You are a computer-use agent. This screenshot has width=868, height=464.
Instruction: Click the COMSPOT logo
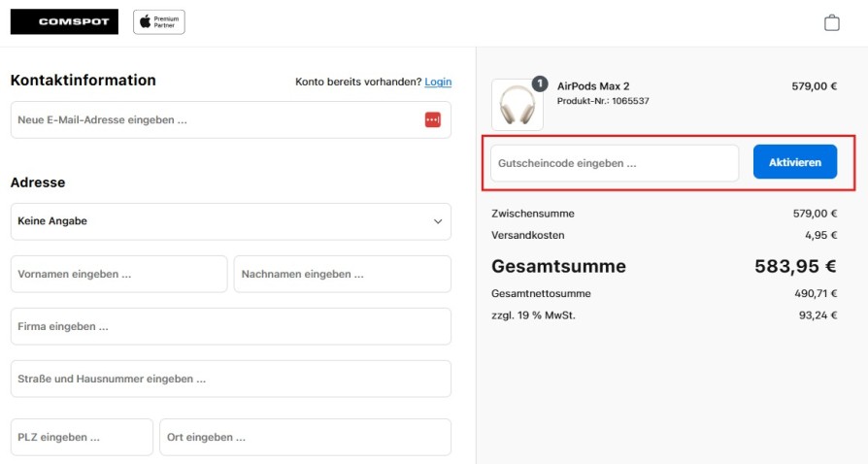64,21
